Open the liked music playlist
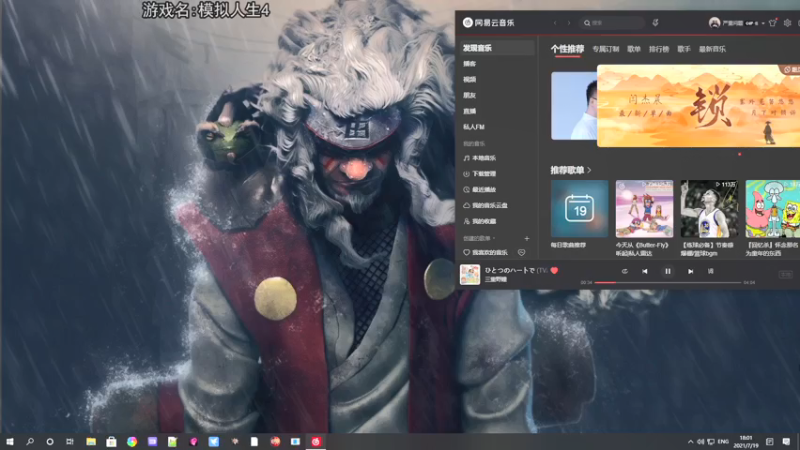Viewport: 800px width, 450px height. (485, 253)
